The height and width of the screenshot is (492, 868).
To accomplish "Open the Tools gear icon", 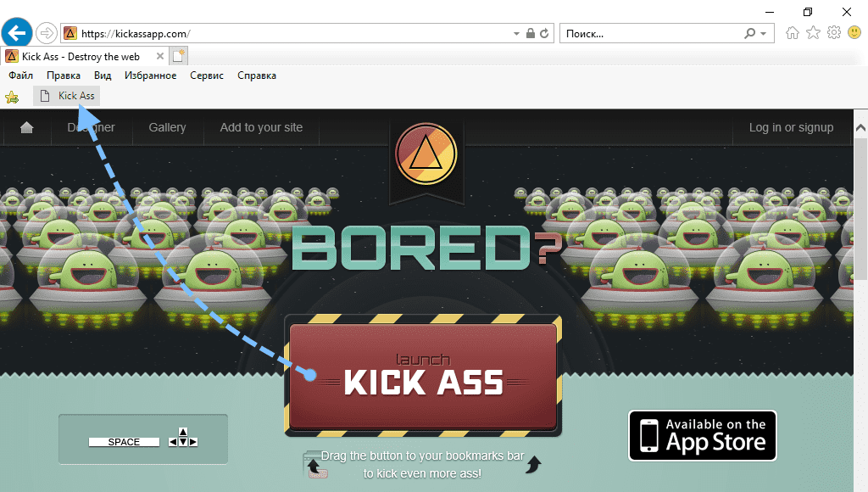I will tap(834, 33).
